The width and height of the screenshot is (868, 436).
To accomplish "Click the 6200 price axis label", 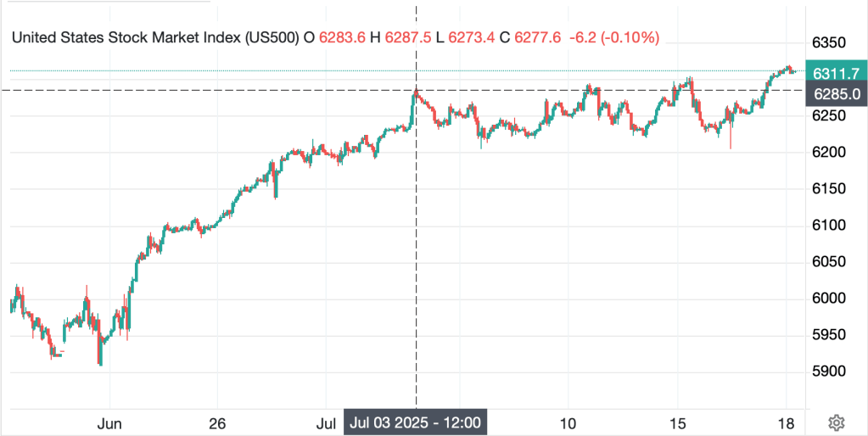I will click(x=832, y=152).
